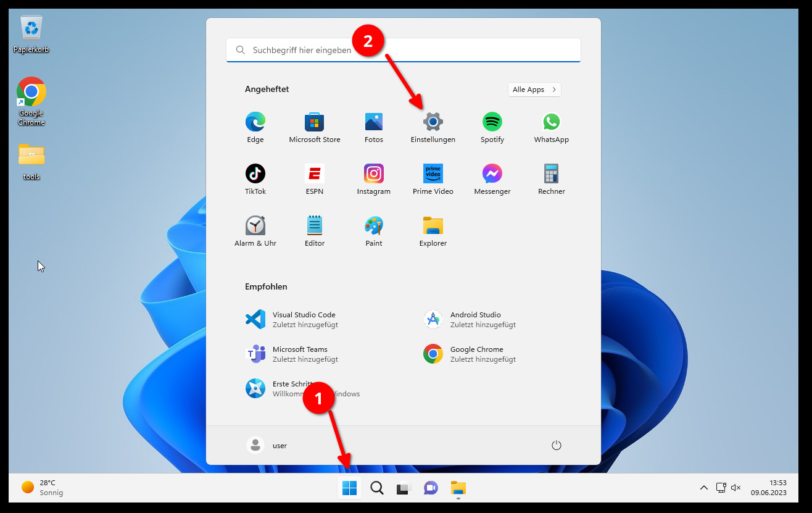Open Task View in the taskbar

coord(404,488)
